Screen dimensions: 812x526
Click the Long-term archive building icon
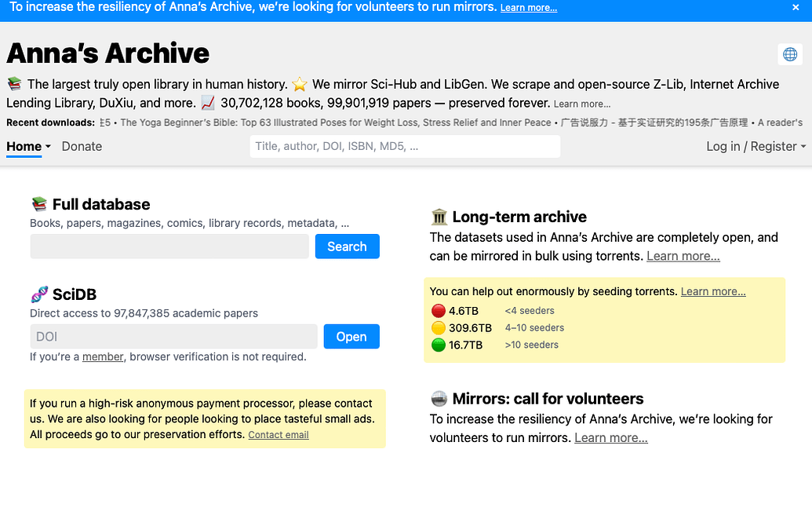(439, 217)
